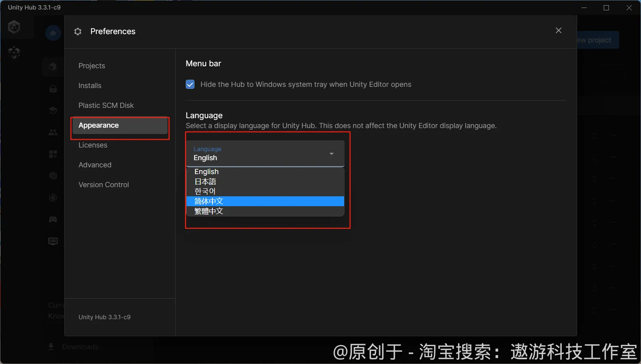Open the Plastic SCM Disk section
The height and width of the screenshot is (364, 641).
106,105
